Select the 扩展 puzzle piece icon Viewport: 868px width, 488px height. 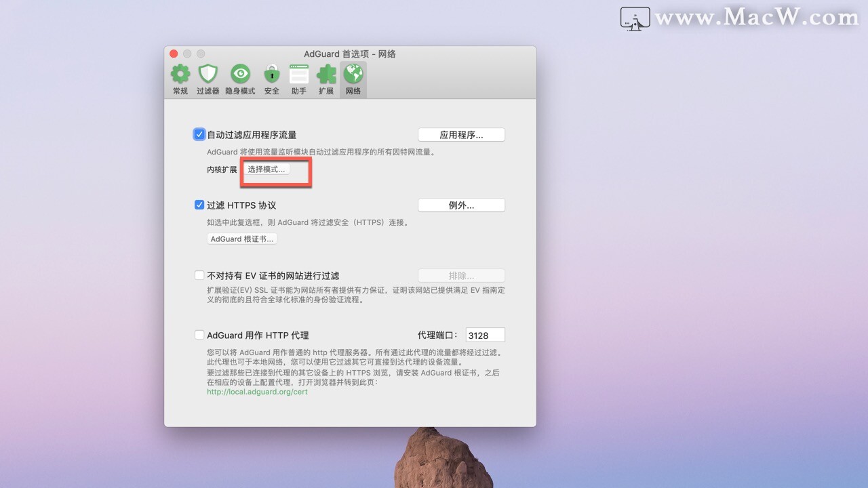(x=326, y=74)
